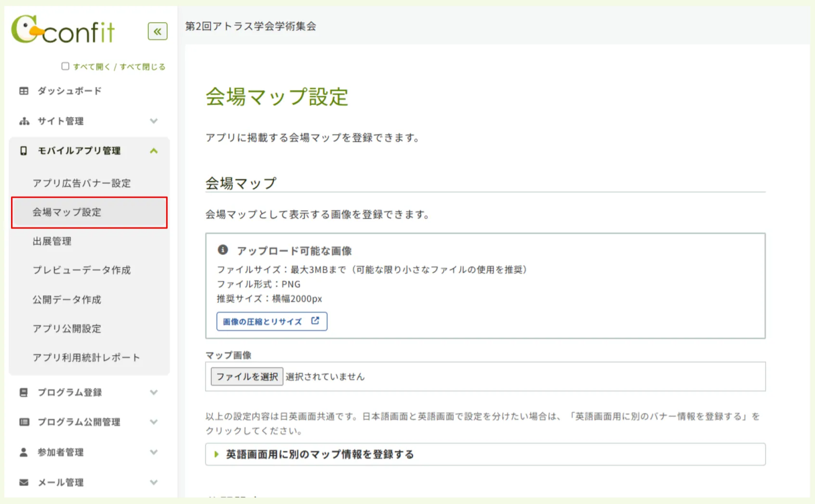Expand the プログラム登録 dropdown arrow
The height and width of the screenshot is (504, 815).
click(154, 392)
